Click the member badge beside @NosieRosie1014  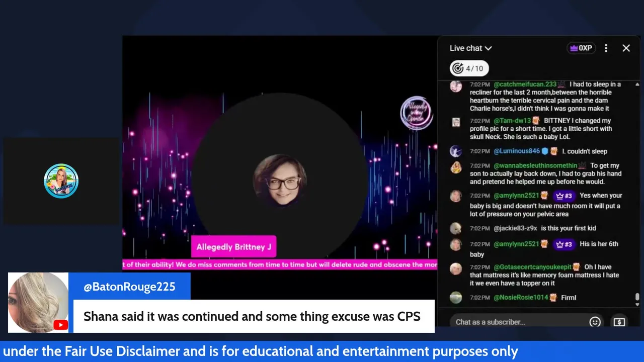click(x=553, y=298)
